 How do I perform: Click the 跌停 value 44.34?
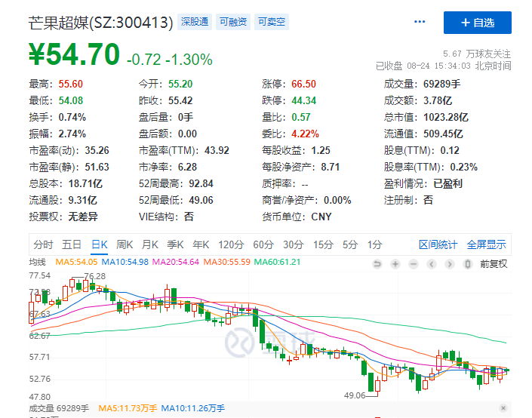[303, 100]
